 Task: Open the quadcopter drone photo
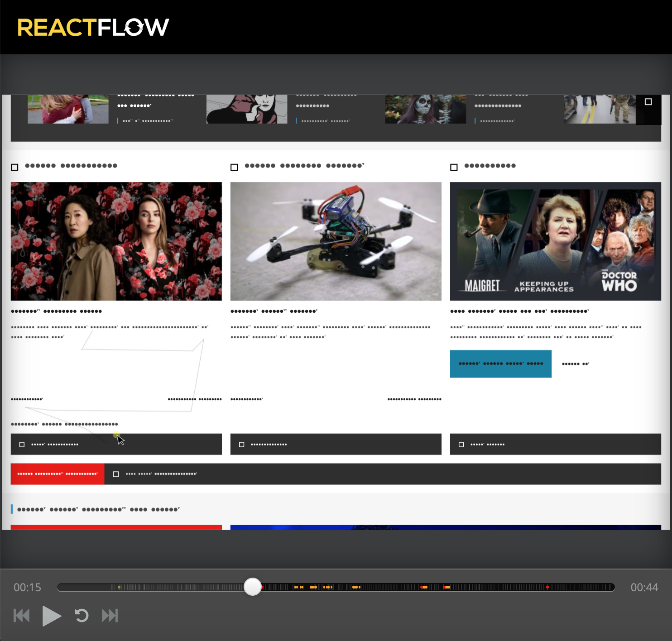click(x=336, y=241)
